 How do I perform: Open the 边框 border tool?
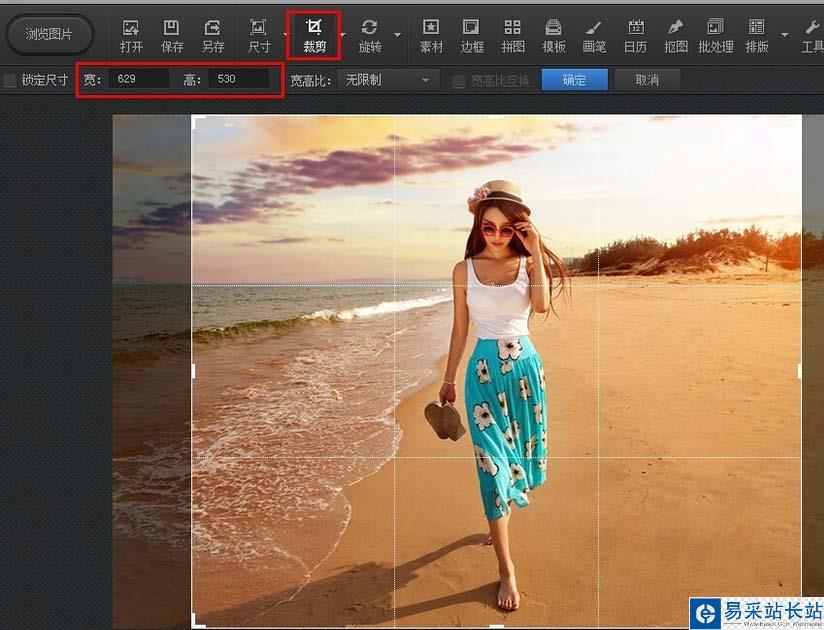(x=471, y=36)
